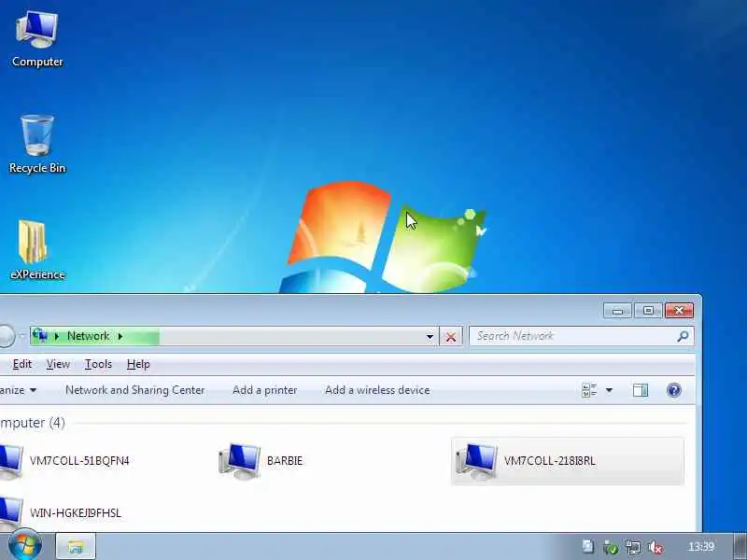The height and width of the screenshot is (560, 747).
Task: Minimize the Network window
Action: coord(617,311)
